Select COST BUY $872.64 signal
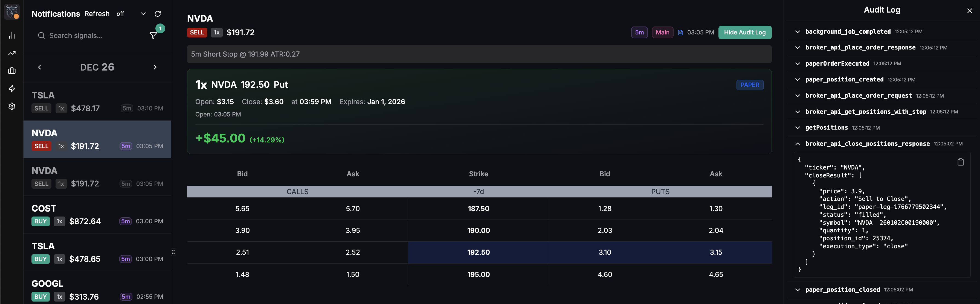The height and width of the screenshot is (304, 980). point(97,214)
